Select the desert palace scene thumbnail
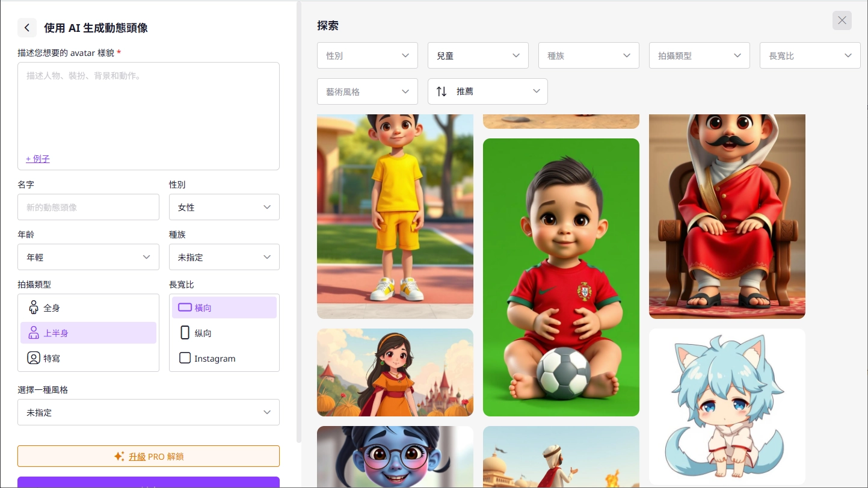 (561, 457)
